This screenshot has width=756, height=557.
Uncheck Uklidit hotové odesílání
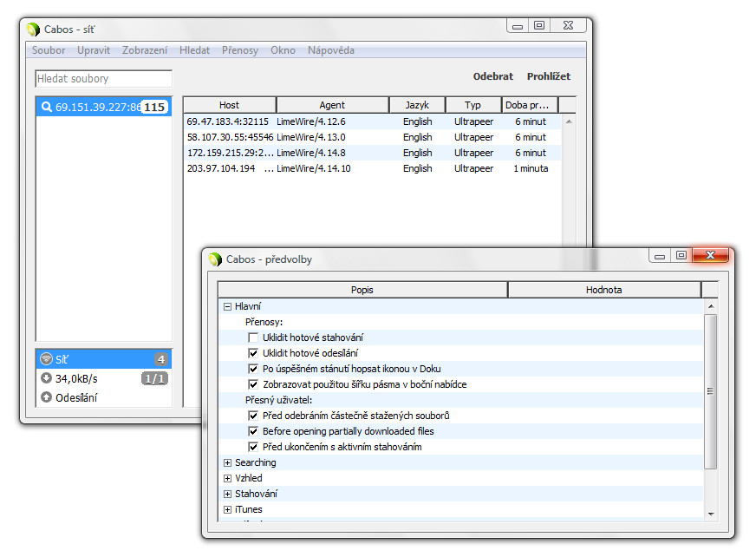(253, 353)
